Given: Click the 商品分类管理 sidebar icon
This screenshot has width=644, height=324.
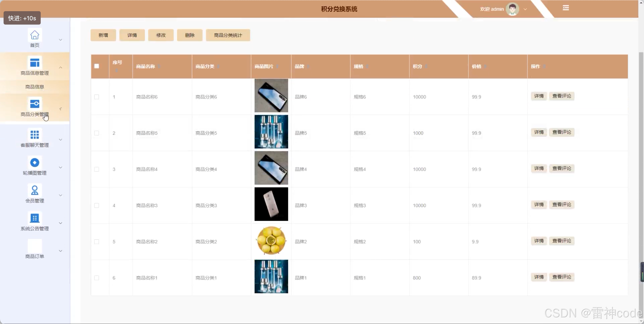Looking at the screenshot, I should tap(34, 104).
